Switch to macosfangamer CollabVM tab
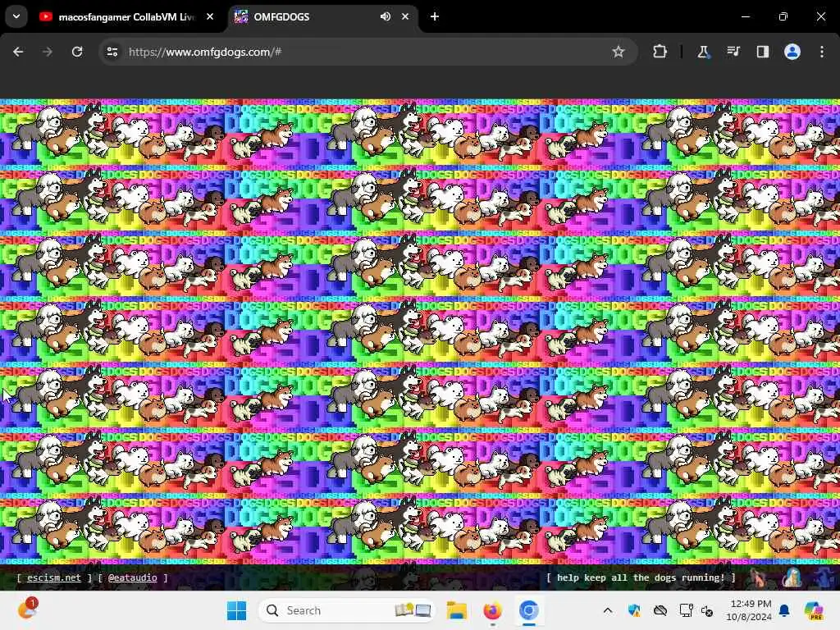The image size is (840, 630). pos(126,16)
